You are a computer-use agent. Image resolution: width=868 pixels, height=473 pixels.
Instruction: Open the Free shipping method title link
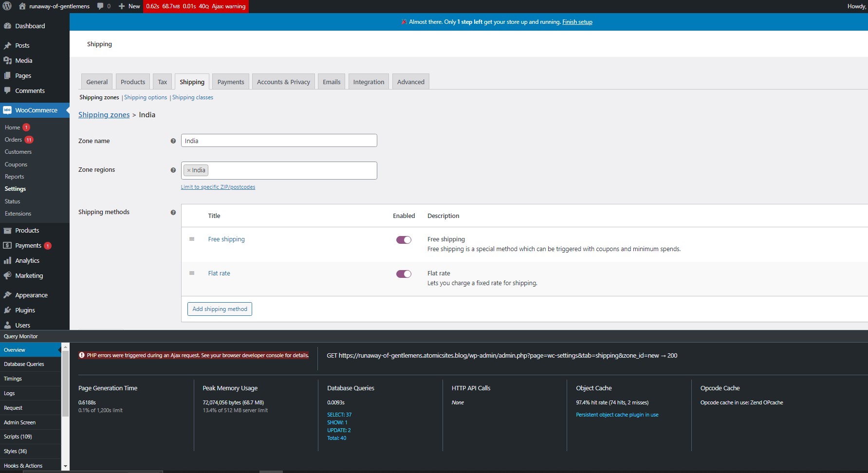[226, 239]
